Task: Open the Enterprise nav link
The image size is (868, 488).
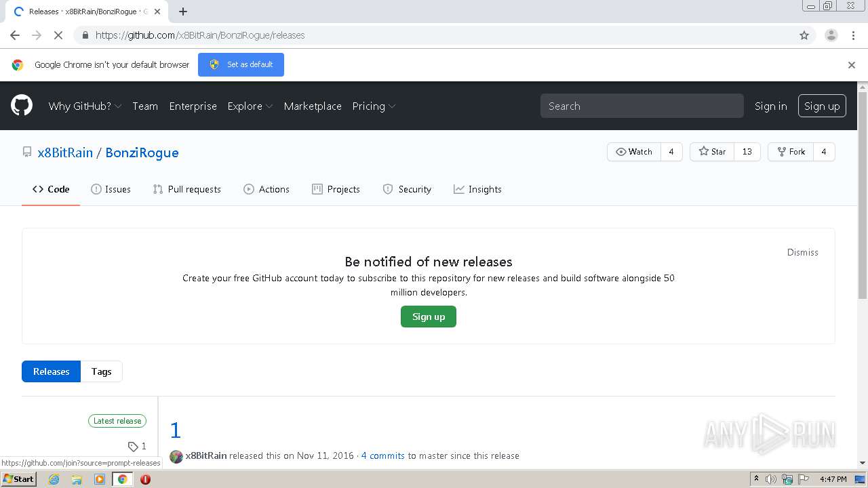Action: pyautogui.click(x=193, y=106)
